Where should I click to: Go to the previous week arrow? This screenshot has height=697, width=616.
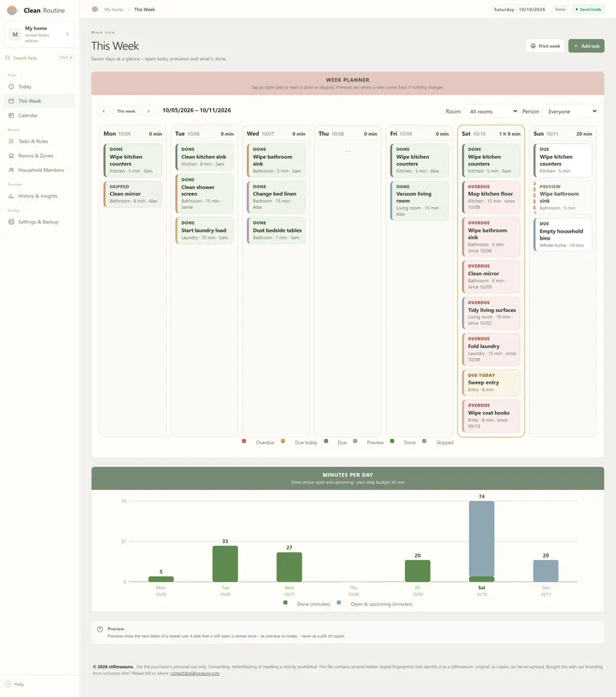click(x=103, y=111)
